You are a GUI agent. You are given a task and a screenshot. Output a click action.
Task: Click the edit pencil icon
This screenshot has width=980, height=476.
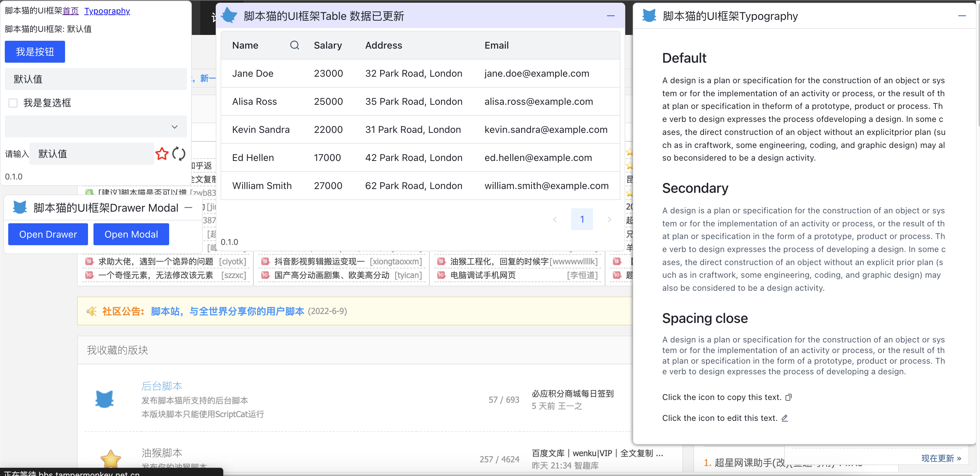784,418
